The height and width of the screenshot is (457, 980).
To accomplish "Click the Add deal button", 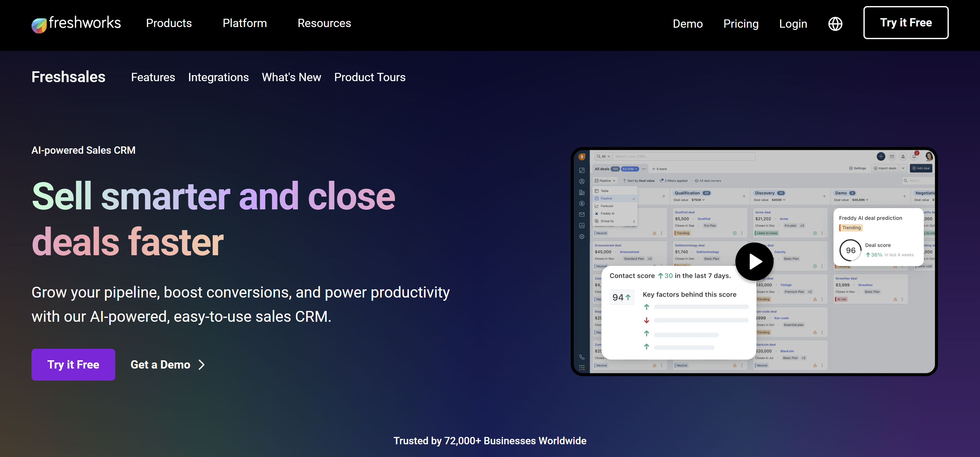I will tap(921, 168).
